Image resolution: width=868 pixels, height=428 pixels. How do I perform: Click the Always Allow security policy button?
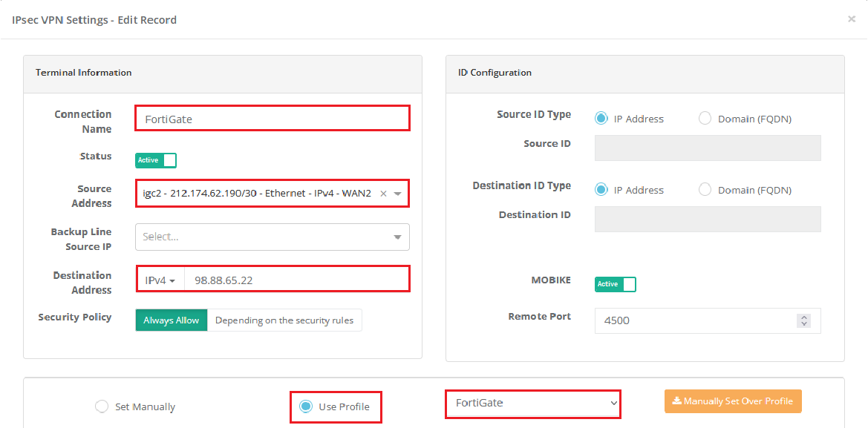[172, 320]
